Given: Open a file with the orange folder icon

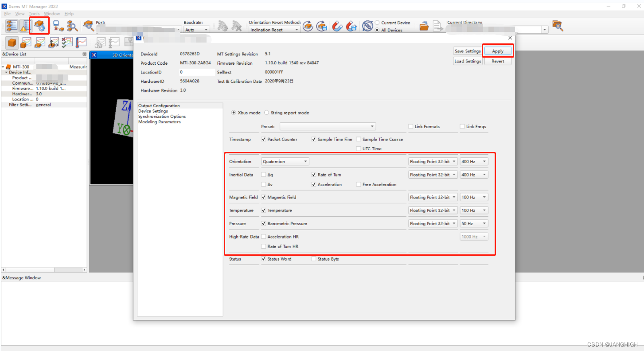Looking at the screenshot, I should [424, 26].
